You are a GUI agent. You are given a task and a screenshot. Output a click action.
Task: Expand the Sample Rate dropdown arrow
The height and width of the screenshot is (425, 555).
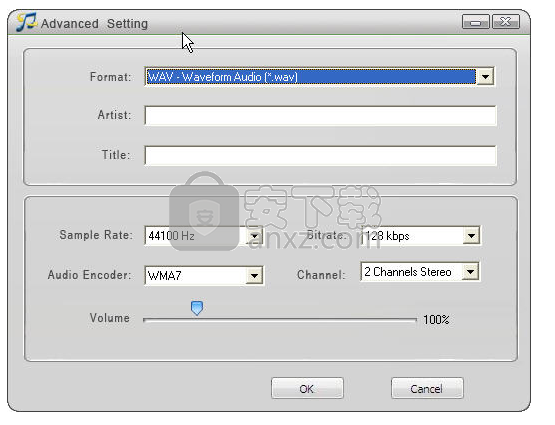coord(254,236)
